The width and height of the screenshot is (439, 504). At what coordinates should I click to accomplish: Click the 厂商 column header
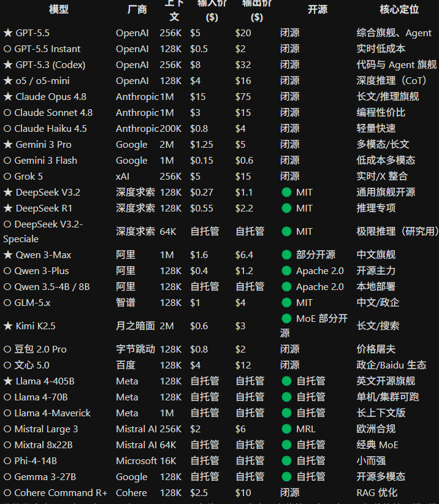[x=137, y=9]
